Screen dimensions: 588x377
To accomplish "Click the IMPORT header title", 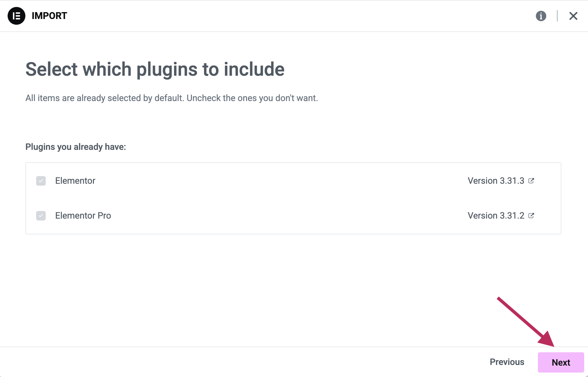I will click(x=49, y=16).
